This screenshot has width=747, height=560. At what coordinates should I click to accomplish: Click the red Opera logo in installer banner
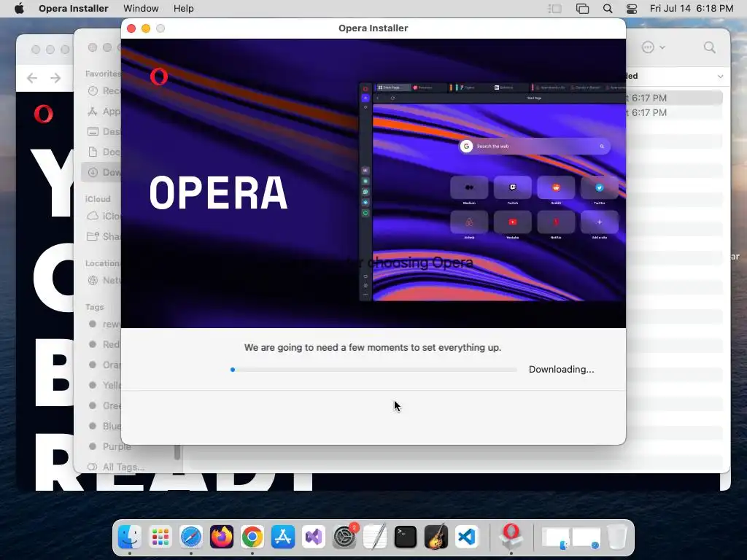click(x=158, y=76)
